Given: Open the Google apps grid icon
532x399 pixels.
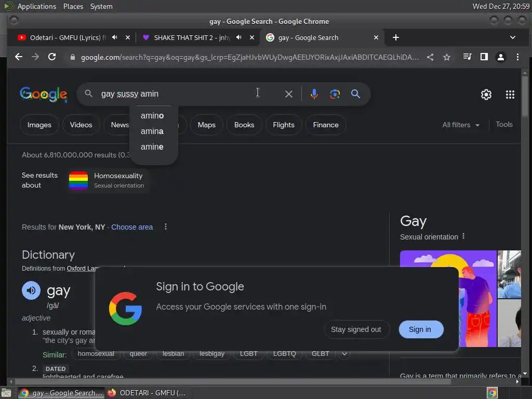Looking at the screenshot, I should 510,95.
